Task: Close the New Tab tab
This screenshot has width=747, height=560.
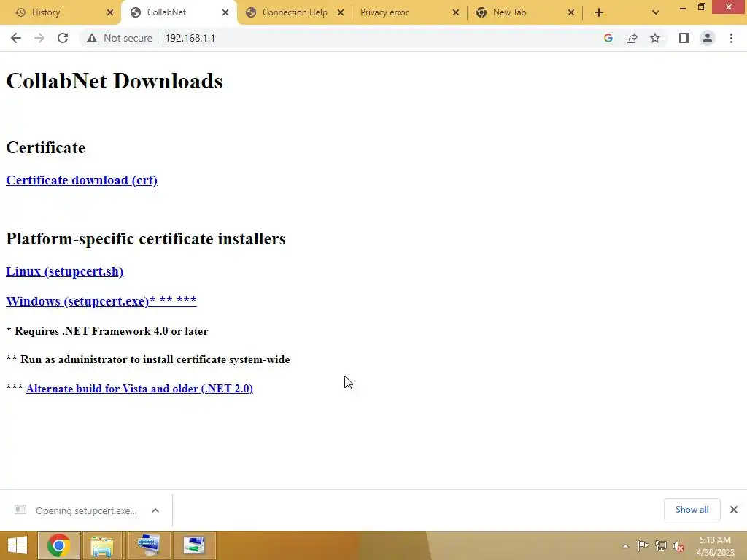Action: coord(571,12)
